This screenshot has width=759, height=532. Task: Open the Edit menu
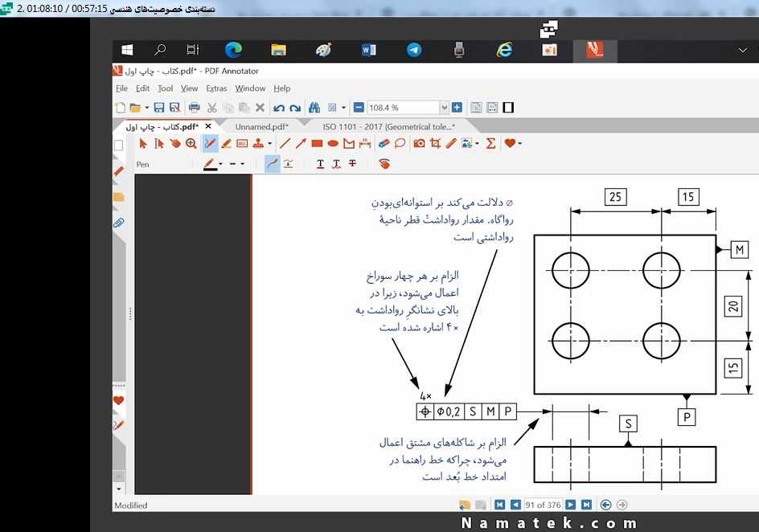pos(142,88)
